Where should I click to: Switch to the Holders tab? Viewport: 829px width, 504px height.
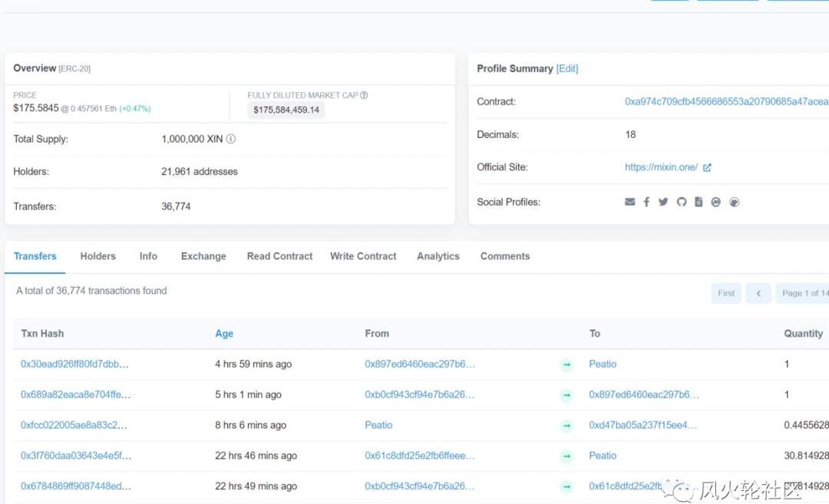[x=98, y=256]
